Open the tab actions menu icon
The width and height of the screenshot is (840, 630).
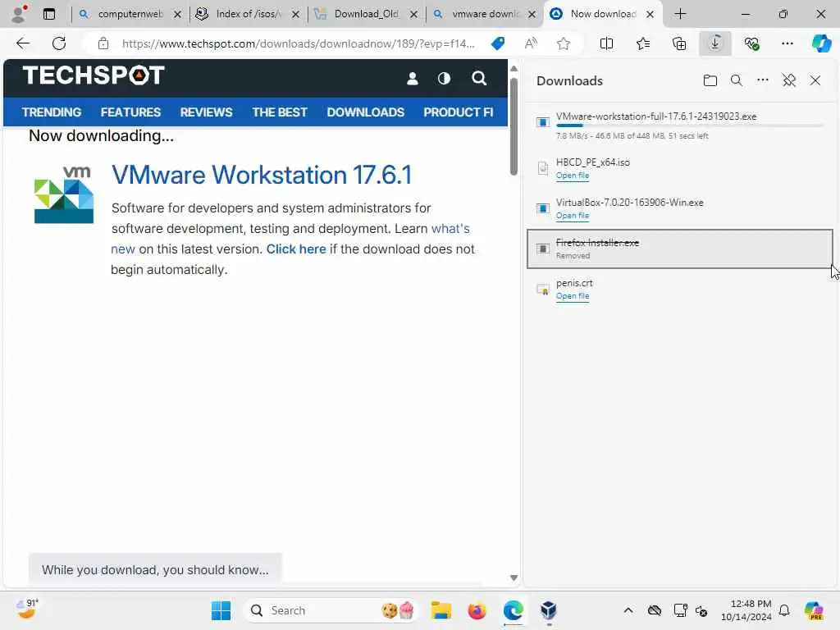[49, 14]
